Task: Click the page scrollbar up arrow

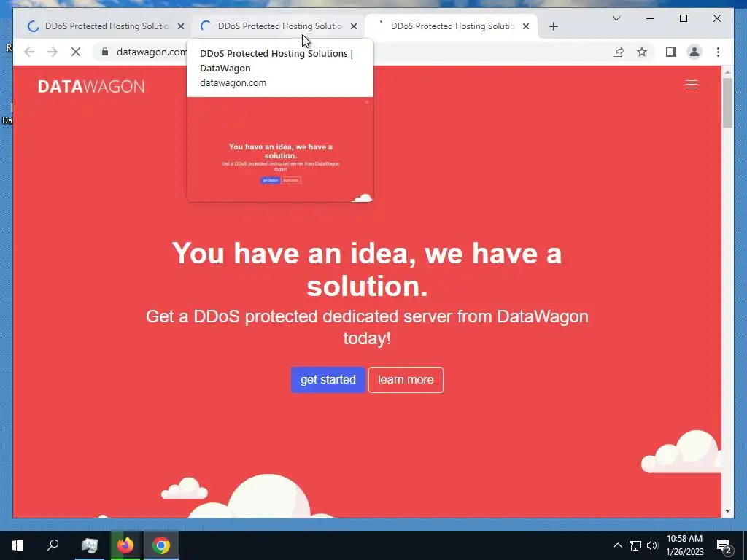Action: (727, 72)
